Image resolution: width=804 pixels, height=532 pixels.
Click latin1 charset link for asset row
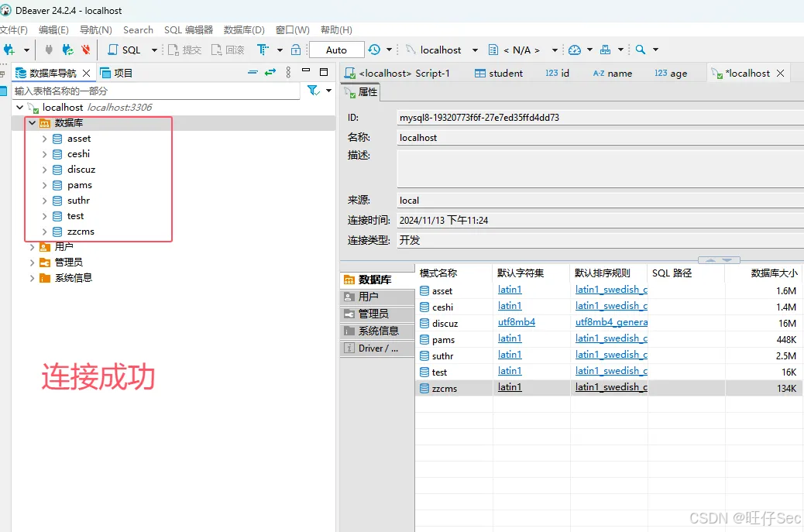[510, 290]
